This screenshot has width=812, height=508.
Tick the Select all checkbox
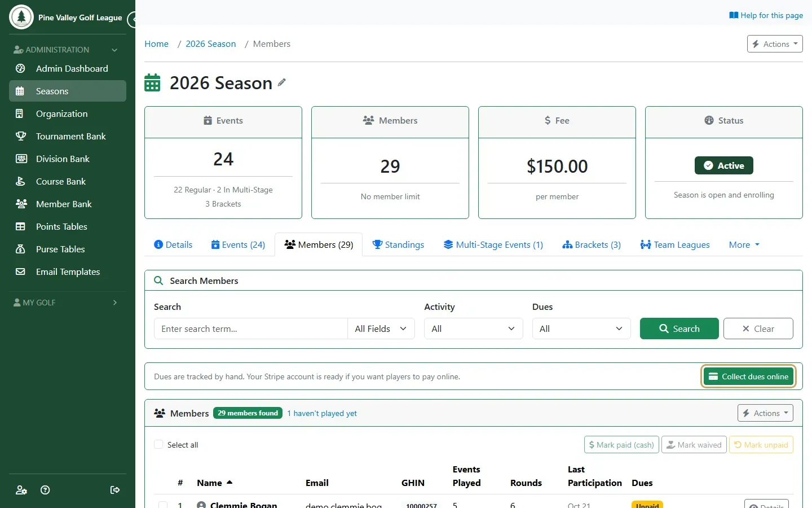(158, 444)
